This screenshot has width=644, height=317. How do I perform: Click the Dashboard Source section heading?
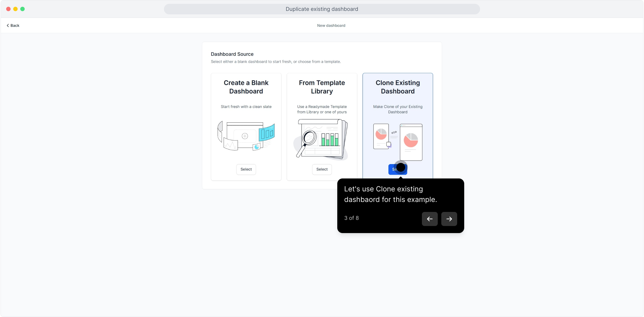pos(232,54)
